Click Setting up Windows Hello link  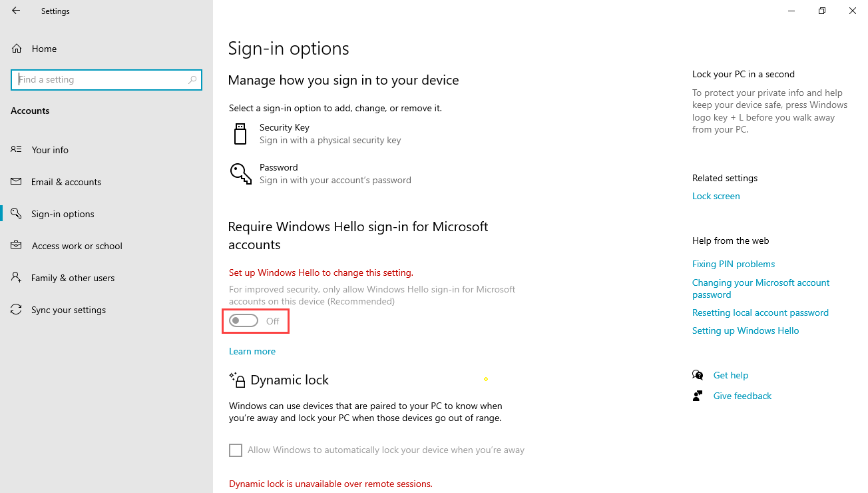[x=746, y=330]
